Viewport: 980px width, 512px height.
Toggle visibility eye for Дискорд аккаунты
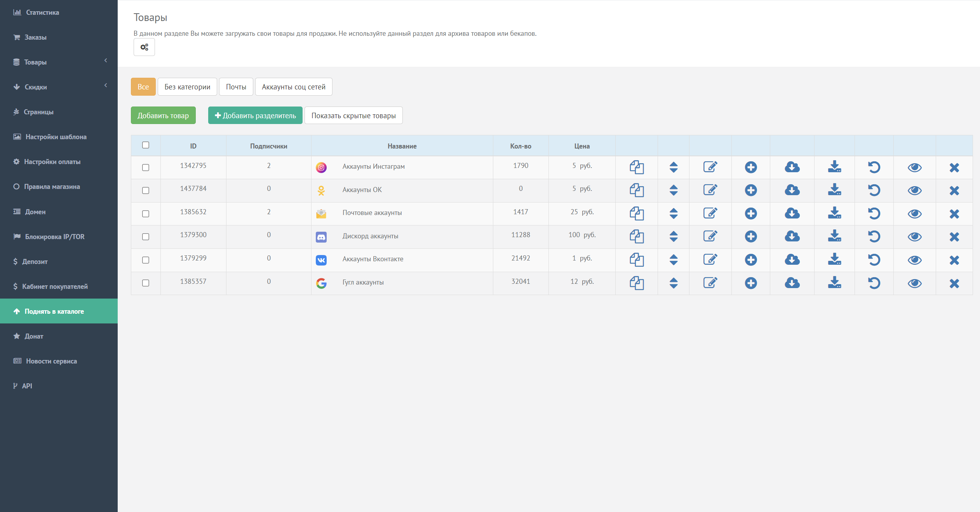pyautogui.click(x=915, y=237)
